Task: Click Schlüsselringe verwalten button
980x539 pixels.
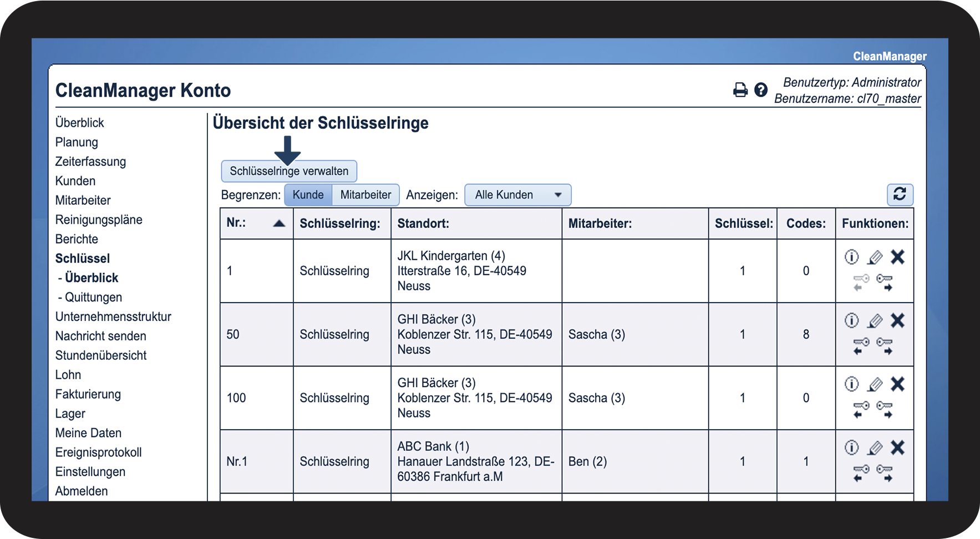Action: [289, 171]
